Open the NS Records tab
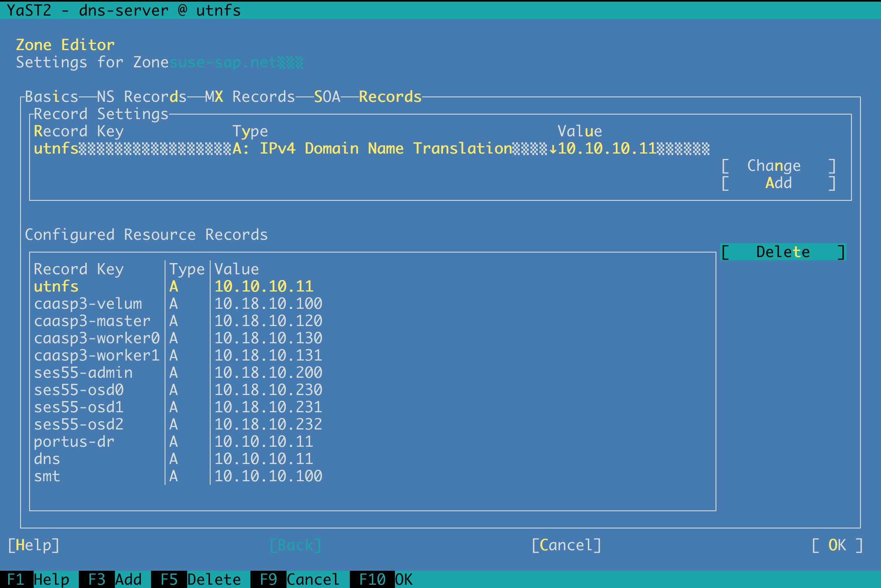 (142, 97)
